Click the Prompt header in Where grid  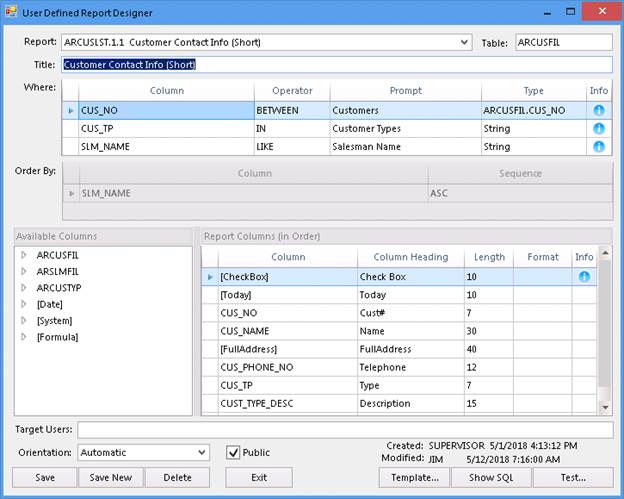tap(406, 91)
